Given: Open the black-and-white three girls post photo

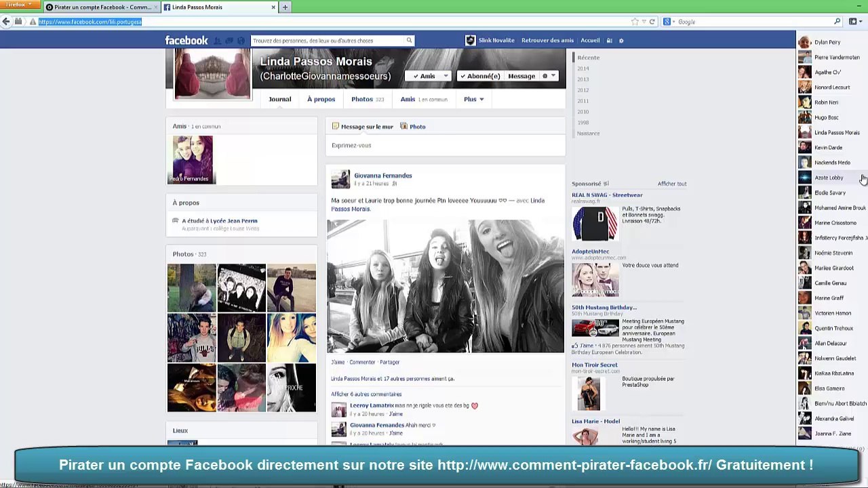Looking at the screenshot, I should [x=446, y=286].
